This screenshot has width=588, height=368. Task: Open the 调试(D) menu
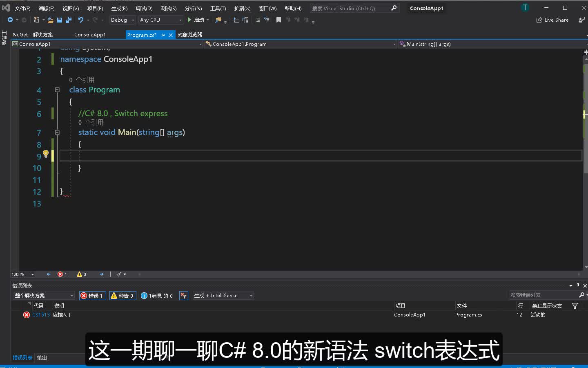144,8
